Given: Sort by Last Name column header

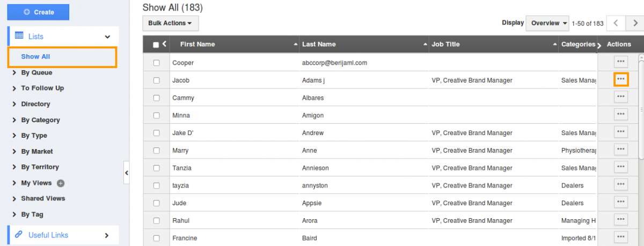Looking at the screenshot, I should pyautogui.click(x=319, y=44).
